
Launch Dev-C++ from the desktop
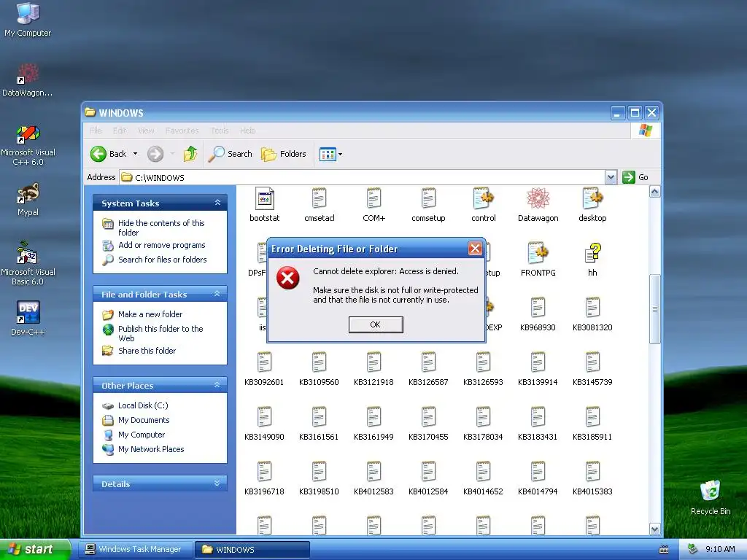[x=28, y=318]
